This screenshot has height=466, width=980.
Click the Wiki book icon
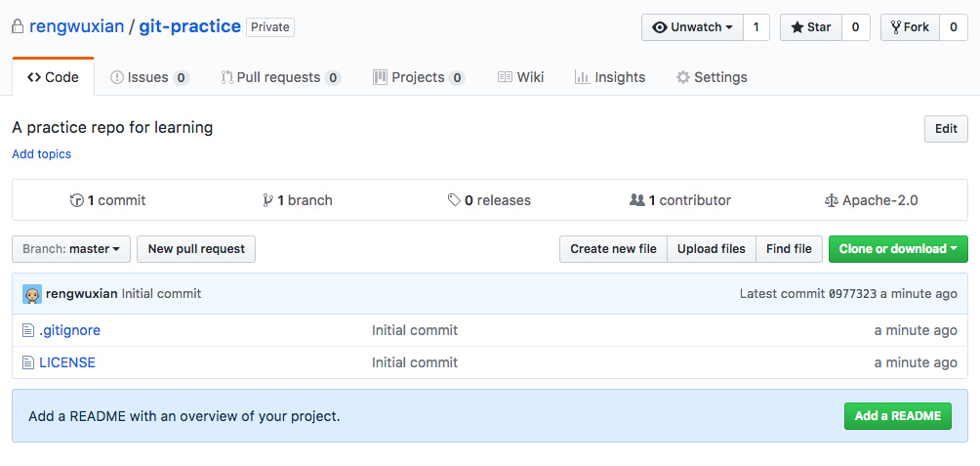[x=505, y=77]
